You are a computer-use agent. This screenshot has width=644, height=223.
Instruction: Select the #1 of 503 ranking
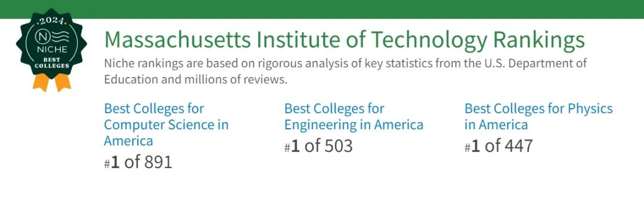pyautogui.click(x=318, y=146)
